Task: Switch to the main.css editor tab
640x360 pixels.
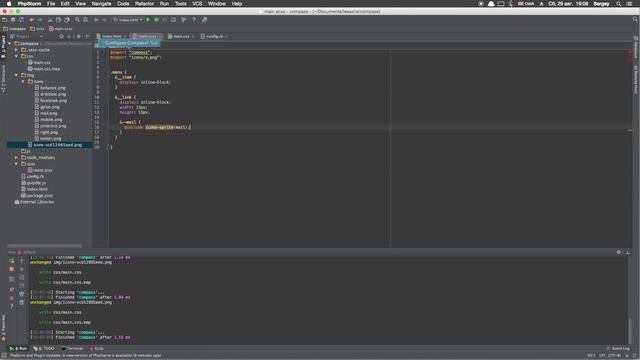Action: (x=181, y=36)
